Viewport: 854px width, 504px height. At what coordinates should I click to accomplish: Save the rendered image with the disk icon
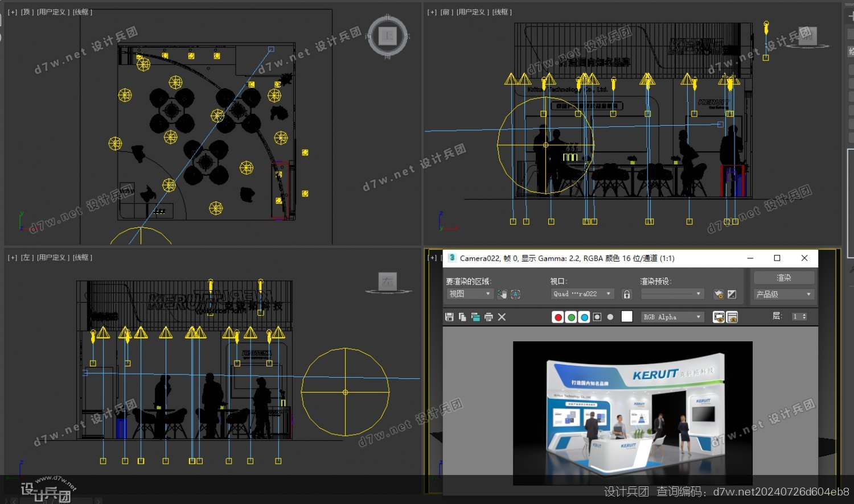(x=449, y=317)
